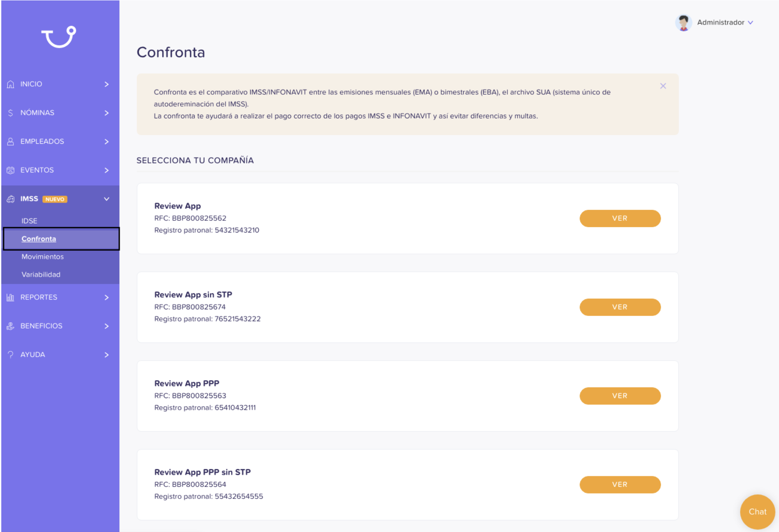
Task: Expand the Reportes menu chevron
Action: pos(106,297)
